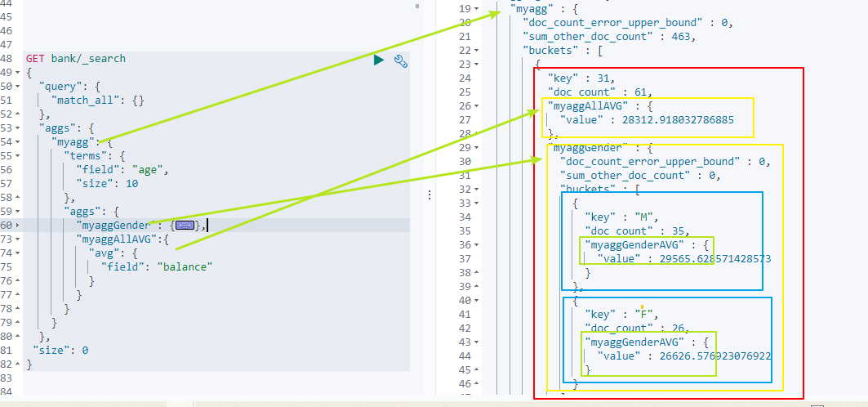Click "sum_other_doc_count" : 463 in response
Image resolution: width=868 pixels, height=407 pixels.
(x=609, y=36)
